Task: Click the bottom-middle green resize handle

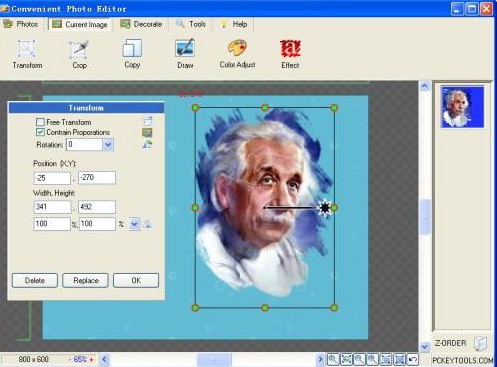Action: [x=265, y=308]
